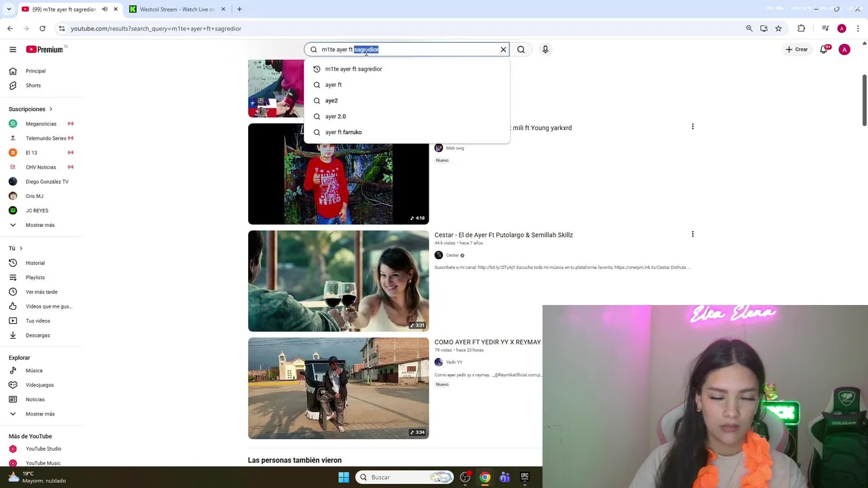Open the YouTube guide hamburger menu
This screenshot has width=868, height=488.
pyautogui.click(x=12, y=49)
